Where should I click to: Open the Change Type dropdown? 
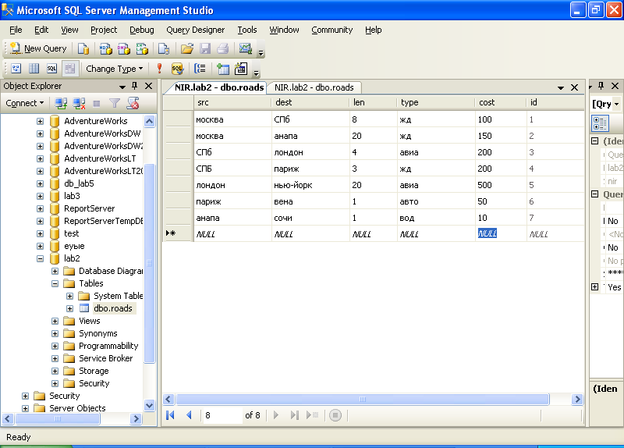pos(114,68)
